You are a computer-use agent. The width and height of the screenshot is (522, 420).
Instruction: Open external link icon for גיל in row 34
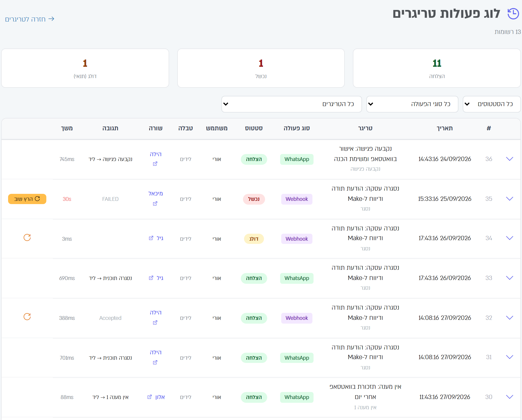tap(151, 238)
